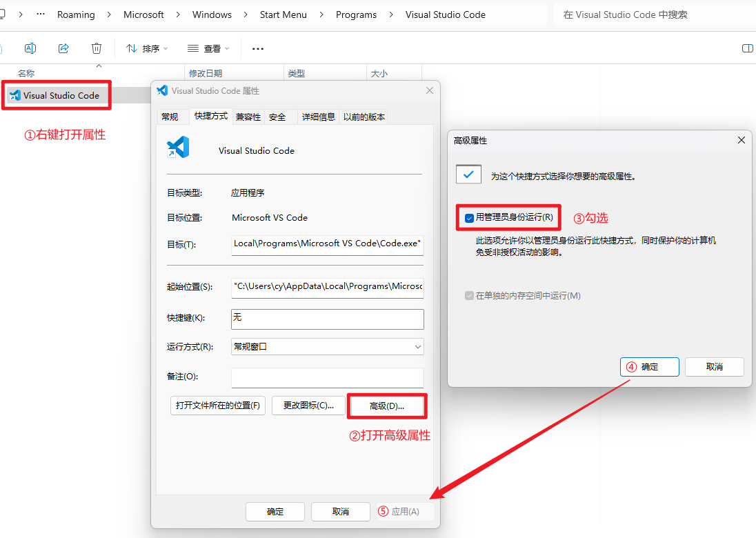Click the 快捷键(K) field showing 无
This screenshot has height=538, width=756.
pyautogui.click(x=328, y=319)
